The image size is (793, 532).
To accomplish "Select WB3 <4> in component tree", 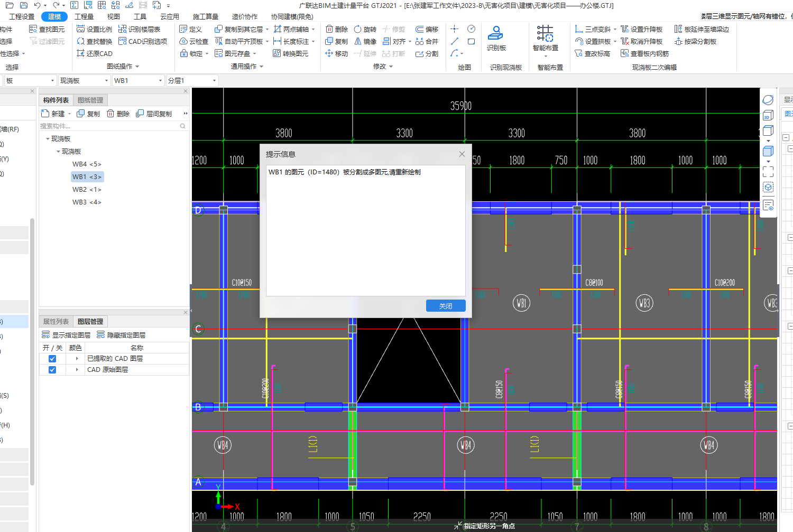I will click(x=87, y=202).
